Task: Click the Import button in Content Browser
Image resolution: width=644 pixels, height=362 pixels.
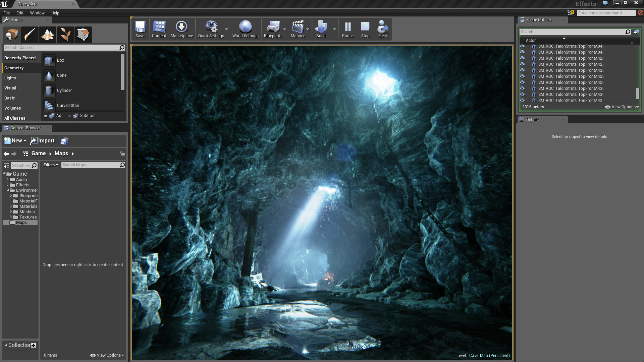Action: (43, 141)
